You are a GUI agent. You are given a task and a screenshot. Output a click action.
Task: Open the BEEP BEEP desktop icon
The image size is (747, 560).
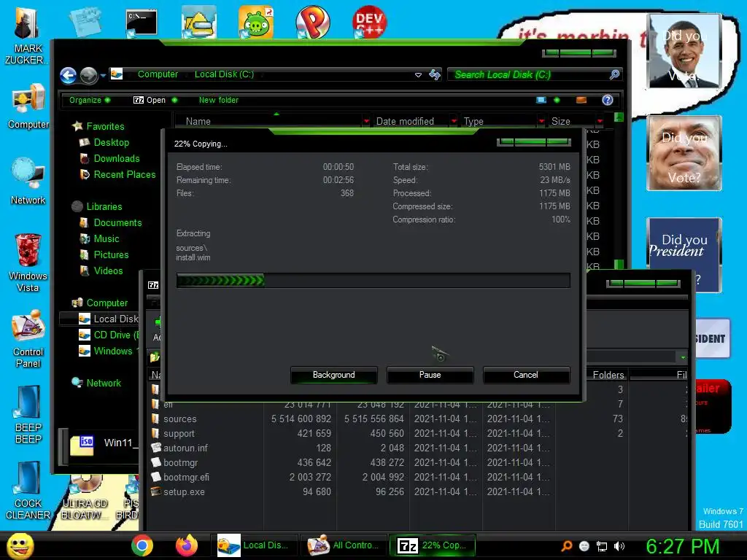click(x=28, y=414)
